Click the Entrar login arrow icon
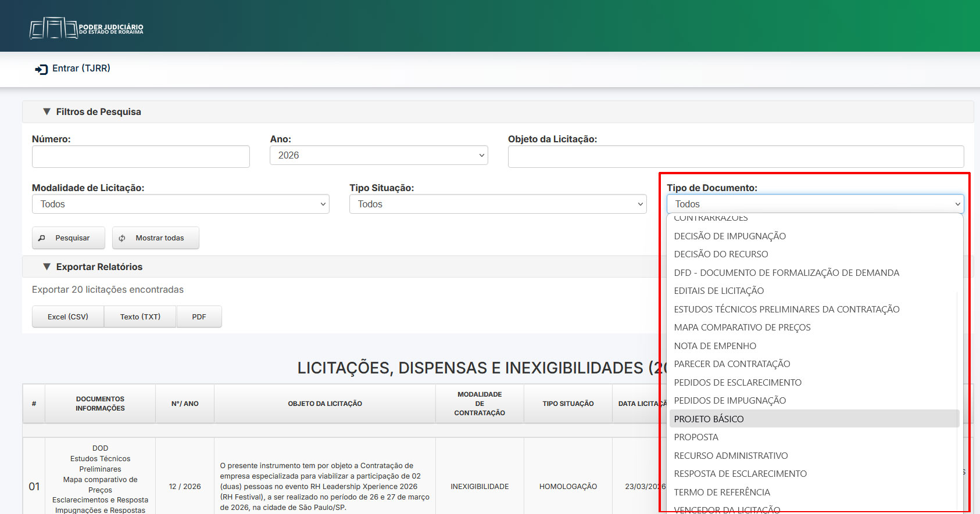Screen dimensions: 980x514 (41, 69)
